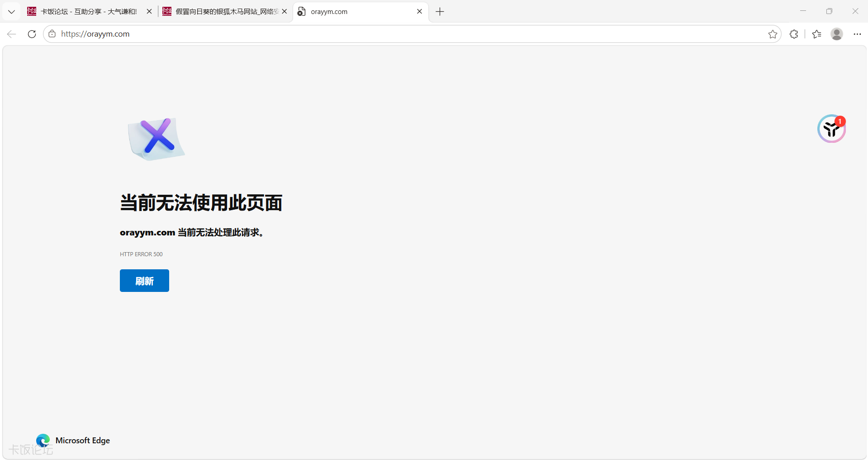Open the floating assistant icon with badge
868x460 pixels.
pyautogui.click(x=831, y=129)
